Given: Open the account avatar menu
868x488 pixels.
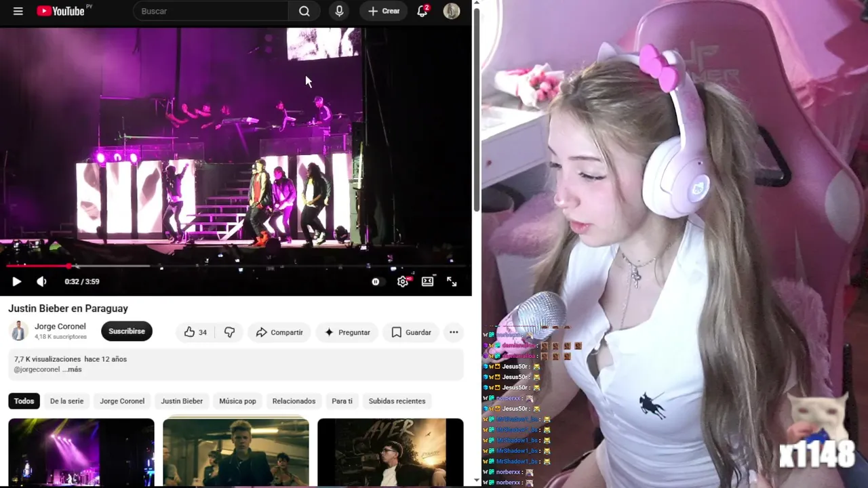Looking at the screenshot, I should (452, 11).
